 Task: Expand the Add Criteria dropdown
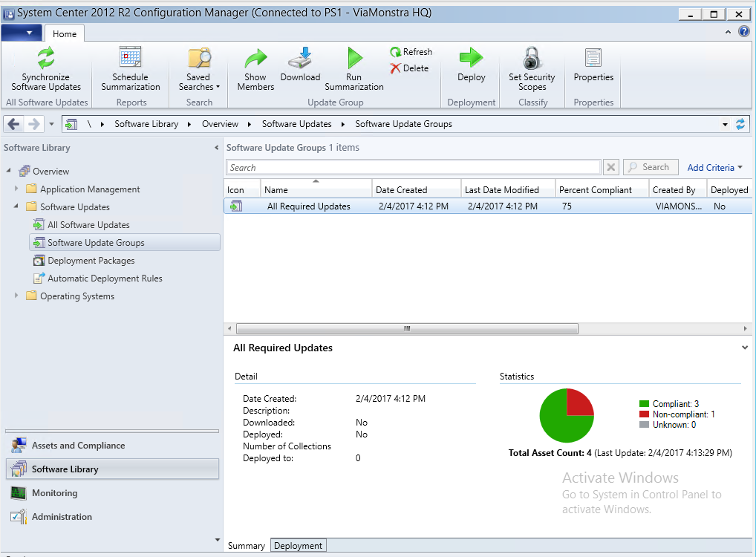point(714,168)
